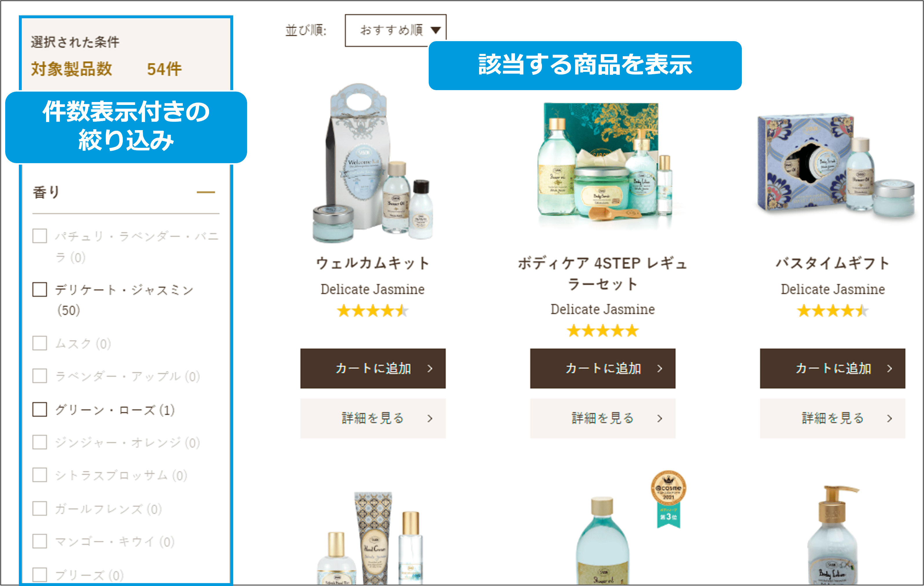The height and width of the screenshot is (586, 924).
Task: View details of ボディケア 4STEP レギュラーセット
Action: 602,418
